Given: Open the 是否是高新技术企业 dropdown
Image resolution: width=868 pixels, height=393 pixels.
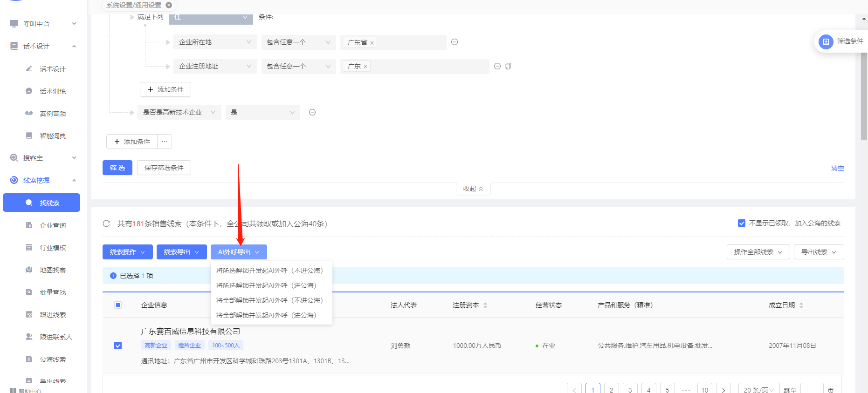Looking at the screenshot, I should (x=179, y=112).
